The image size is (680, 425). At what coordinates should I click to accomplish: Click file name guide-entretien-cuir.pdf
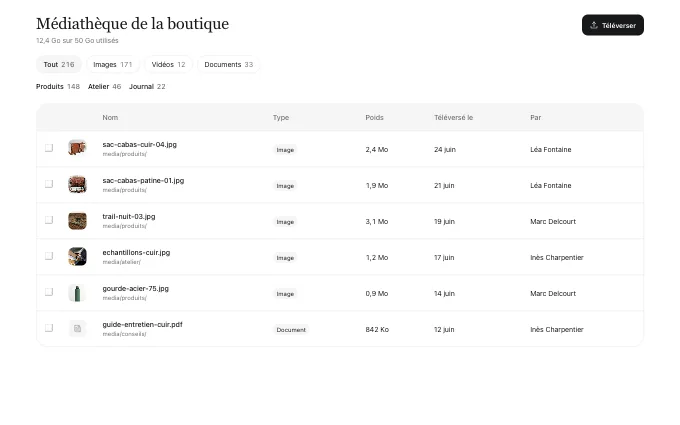coord(142,324)
